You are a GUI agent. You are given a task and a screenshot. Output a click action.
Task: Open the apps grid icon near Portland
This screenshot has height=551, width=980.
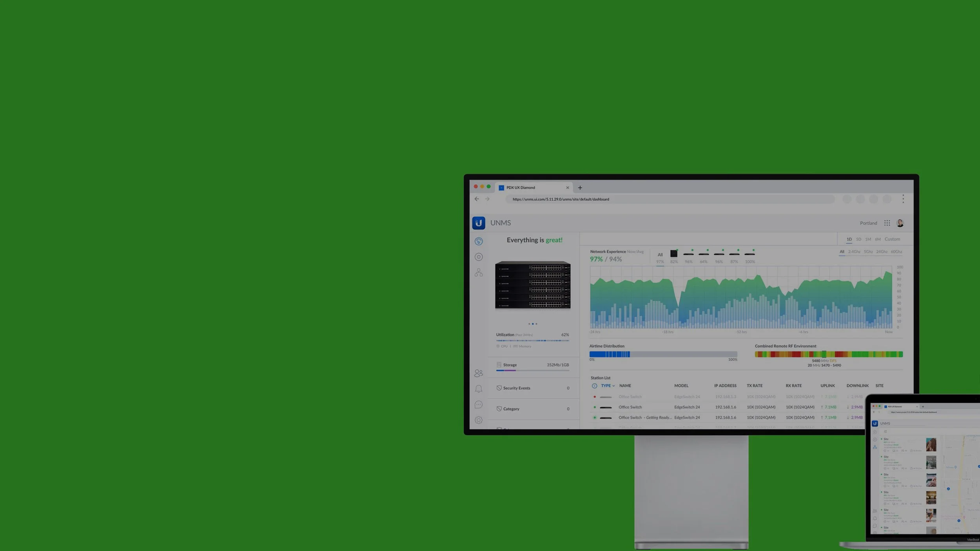tap(887, 223)
